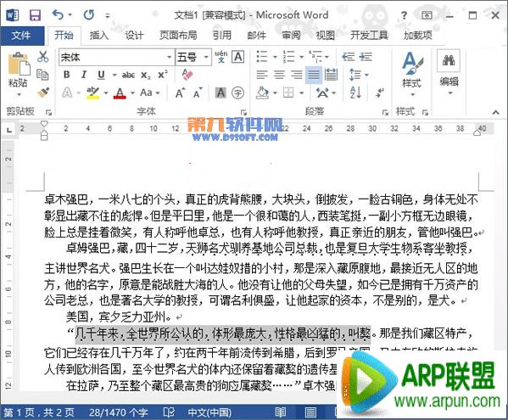
Task: Apply character border icon
Action: (238, 57)
